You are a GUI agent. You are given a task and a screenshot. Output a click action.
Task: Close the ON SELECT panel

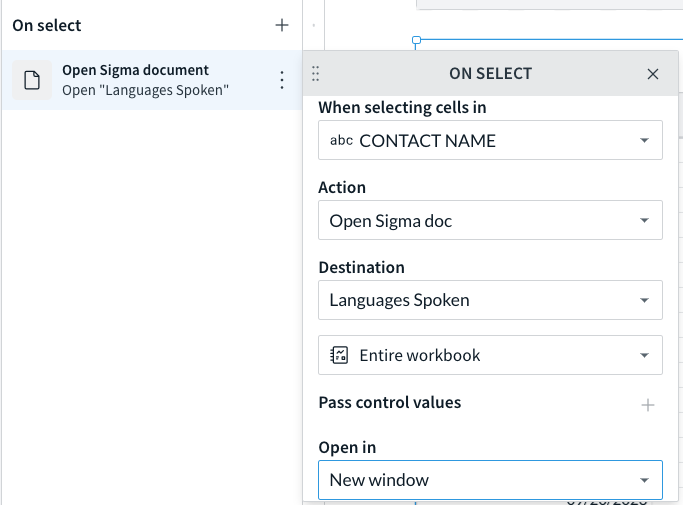click(x=653, y=74)
